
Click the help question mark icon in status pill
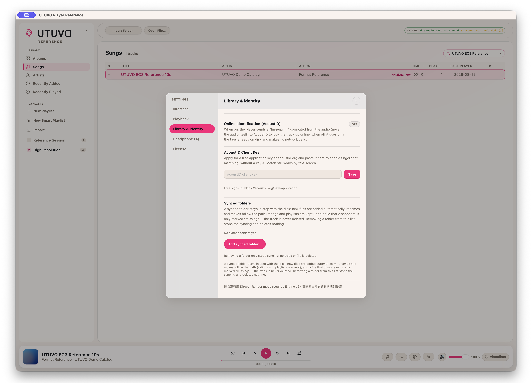(x=501, y=30)
